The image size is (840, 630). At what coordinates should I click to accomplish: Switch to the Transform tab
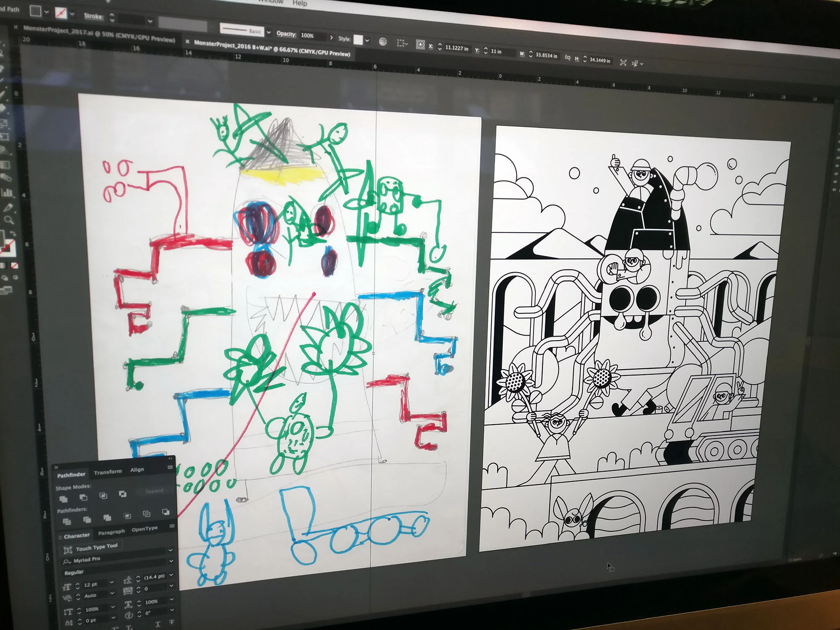click(x=108, y=472)
